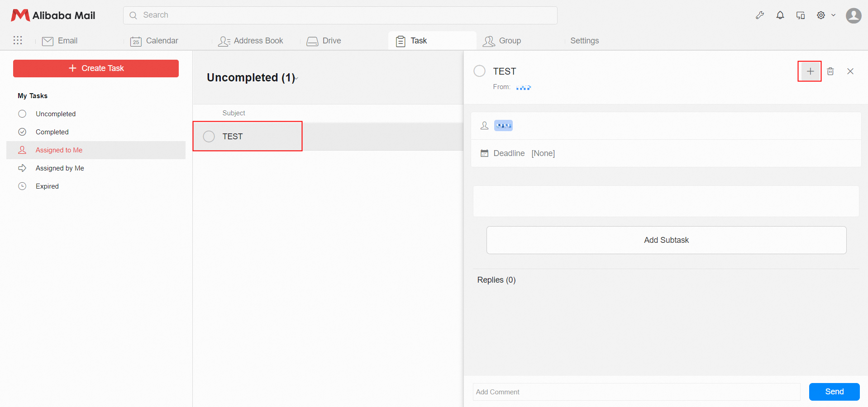This screenshot has height=407, width=868.
Task: Click the empty task description box
Action: click(x=666, y=201)
